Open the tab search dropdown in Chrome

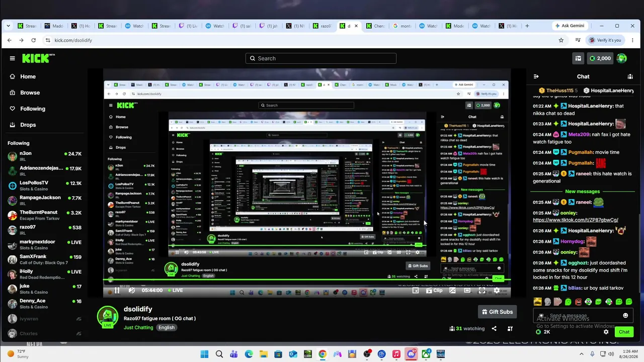8,26
